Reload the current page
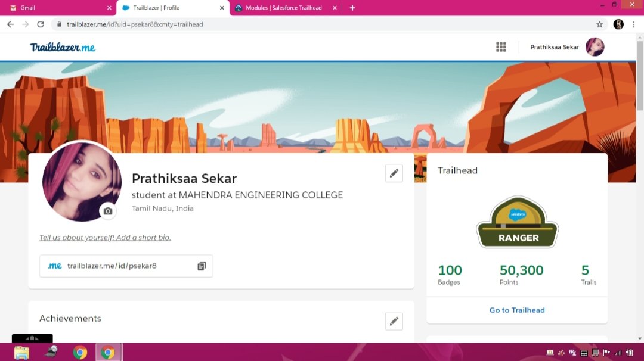 coord(41,24)
